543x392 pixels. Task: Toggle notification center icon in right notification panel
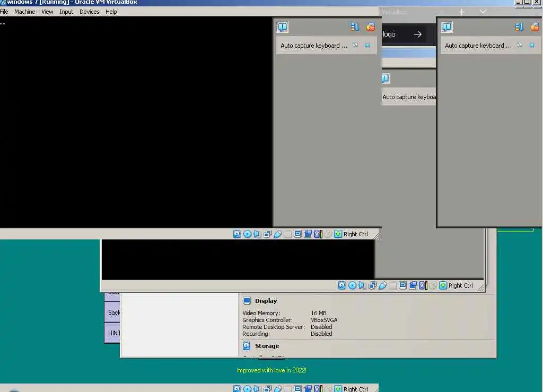pyautogui.click(x=446, y=27)
